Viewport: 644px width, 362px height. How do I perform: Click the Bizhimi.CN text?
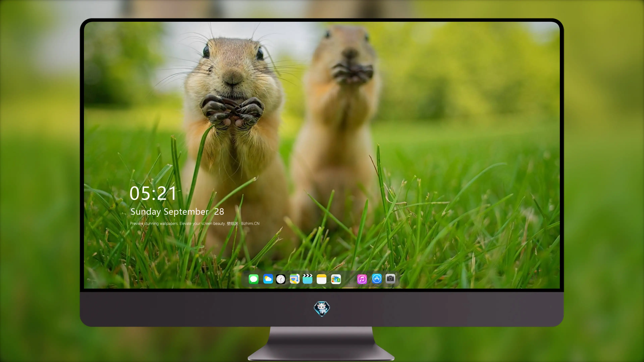[250, 223]
